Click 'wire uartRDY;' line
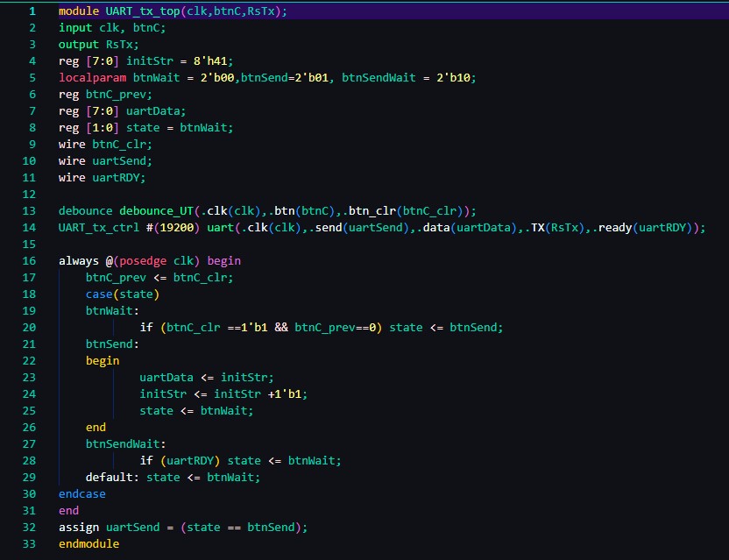 (x=102, y=178)
